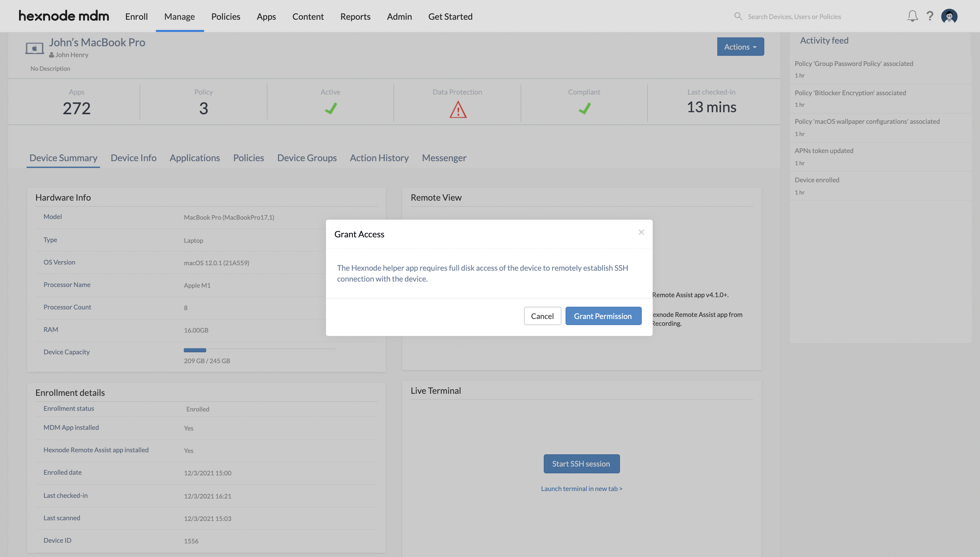Click the Activity feed heading
Viewport: 980px width, 557px height.
point(824,40)
